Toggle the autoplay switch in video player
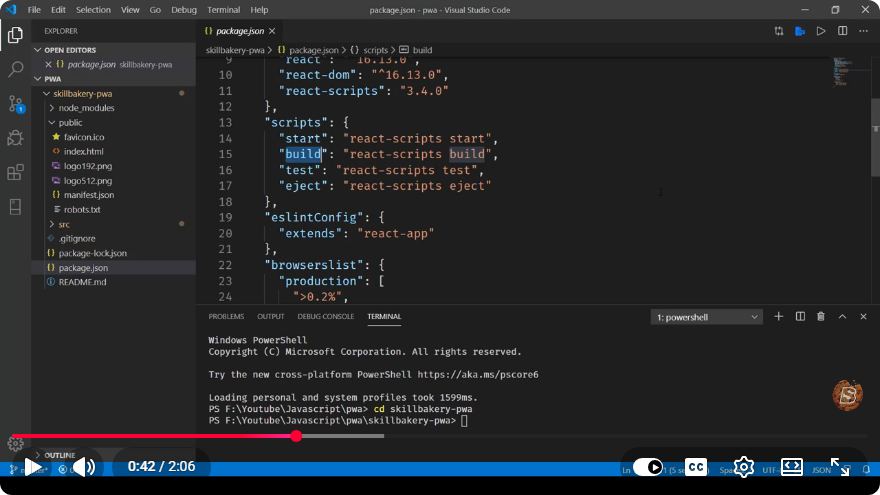This screenshot has height=495, width=880. (x=648, y=467)
